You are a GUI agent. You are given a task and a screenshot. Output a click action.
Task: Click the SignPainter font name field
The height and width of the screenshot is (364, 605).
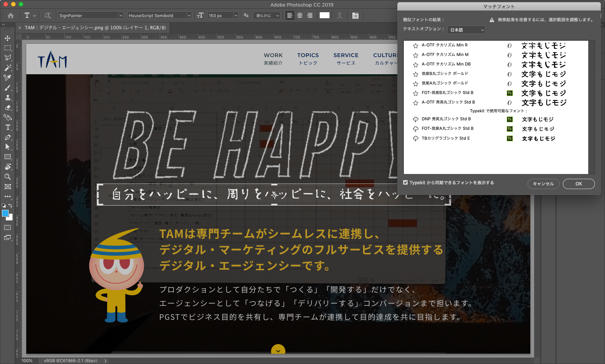coord(88,16)
